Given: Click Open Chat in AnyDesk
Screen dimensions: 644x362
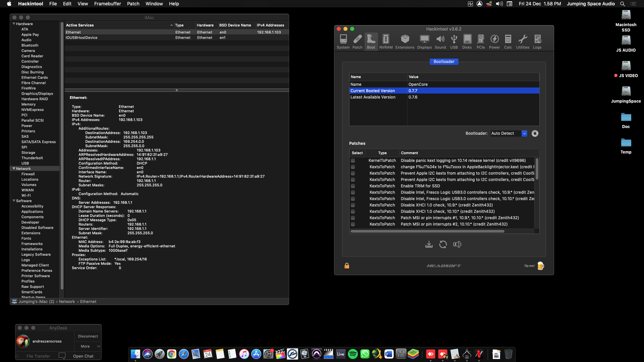Looking at the screenshot, I should [83, 356].
